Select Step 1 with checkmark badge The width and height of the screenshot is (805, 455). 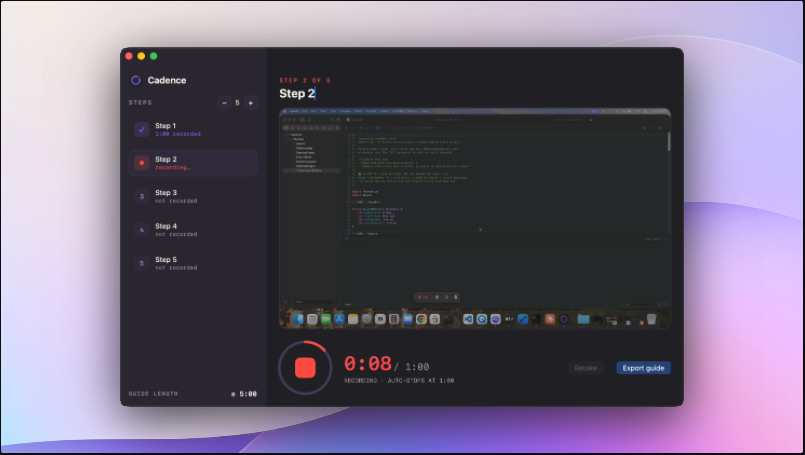193,129
